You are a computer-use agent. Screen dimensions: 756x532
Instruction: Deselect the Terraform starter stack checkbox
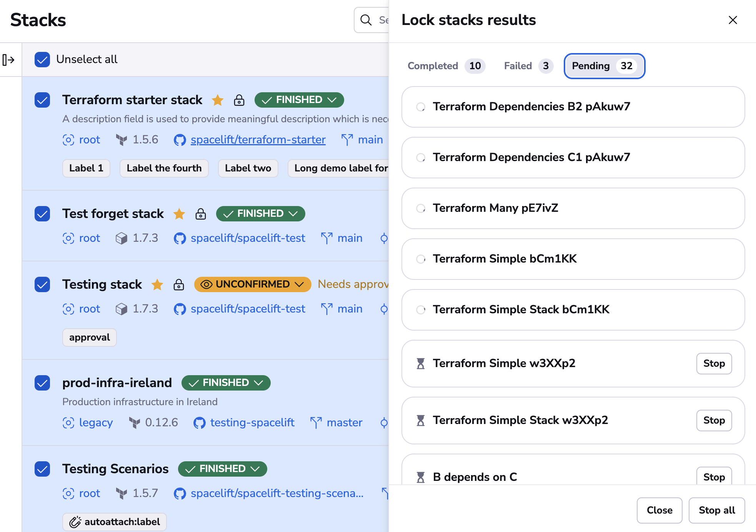42,100
